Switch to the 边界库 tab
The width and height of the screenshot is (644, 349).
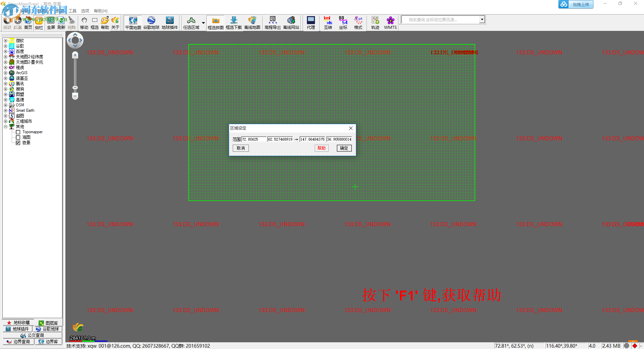[48, 342]
